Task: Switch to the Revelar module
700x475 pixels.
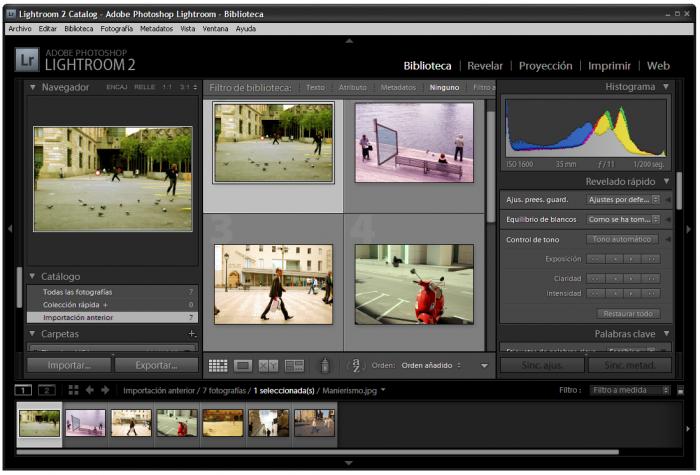Action: (x=485, y=66)
